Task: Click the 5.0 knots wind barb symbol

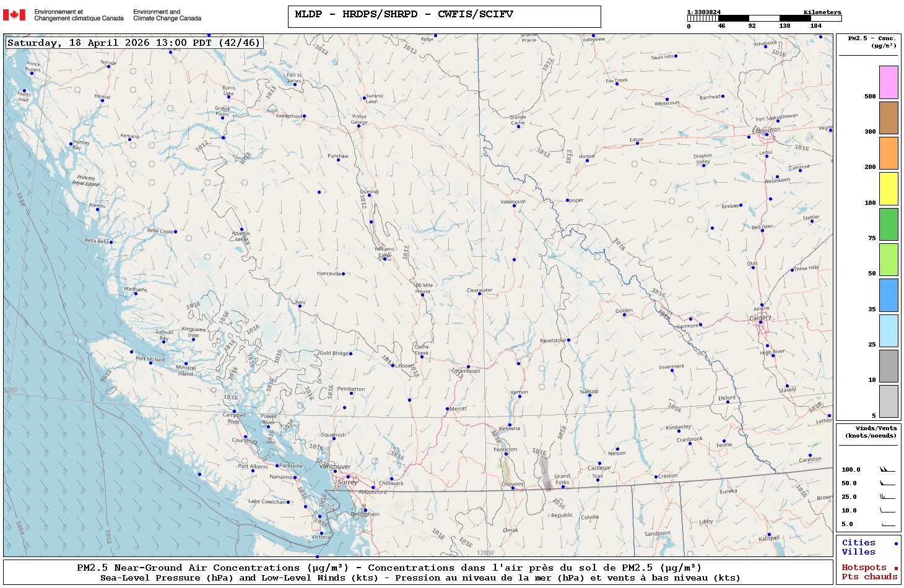Action: 887,524
